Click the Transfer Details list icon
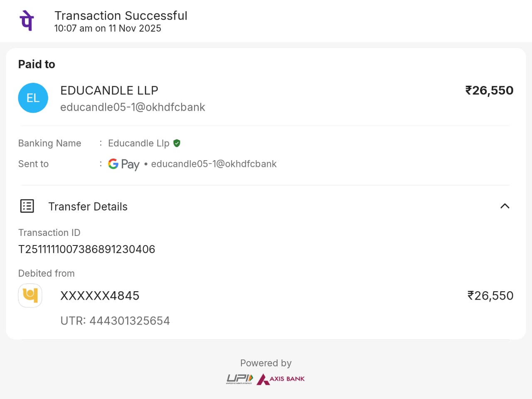 coord(27,206)
